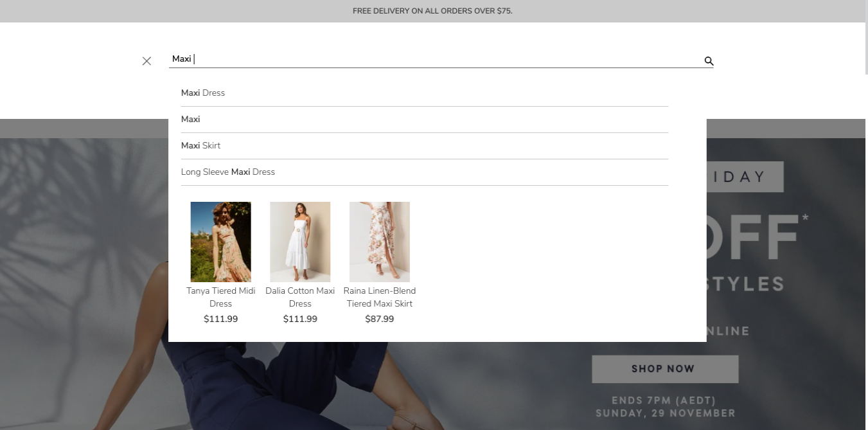Click the $111.99 price under Tanya dress
Viewport: 868px width, 430px height.
(x=220, y=319)
